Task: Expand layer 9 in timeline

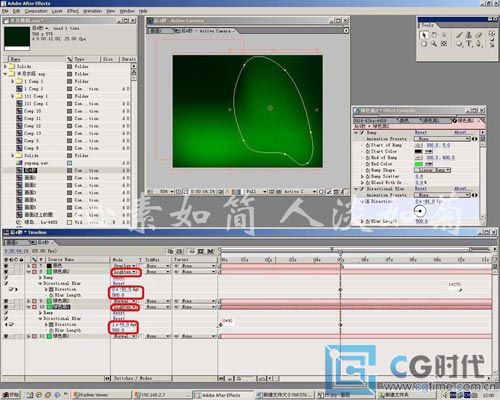Action: 29,301
